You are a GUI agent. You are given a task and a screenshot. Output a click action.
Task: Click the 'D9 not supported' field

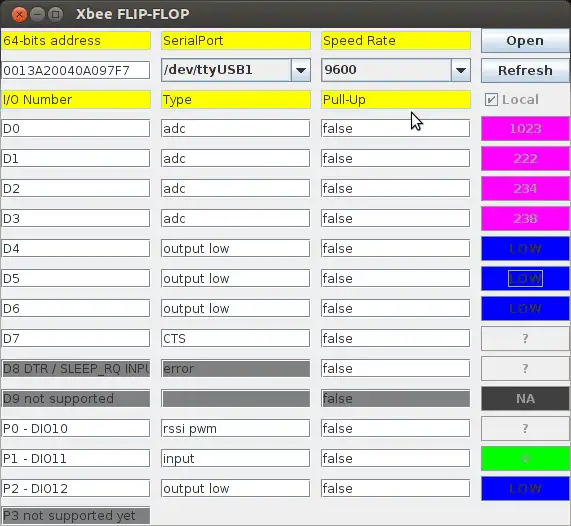point(76,399)
